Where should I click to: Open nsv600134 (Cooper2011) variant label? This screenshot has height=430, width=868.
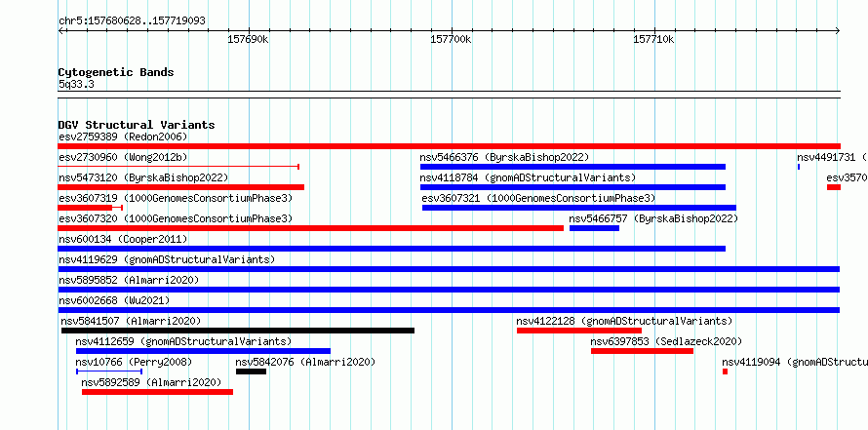(123, 239)
